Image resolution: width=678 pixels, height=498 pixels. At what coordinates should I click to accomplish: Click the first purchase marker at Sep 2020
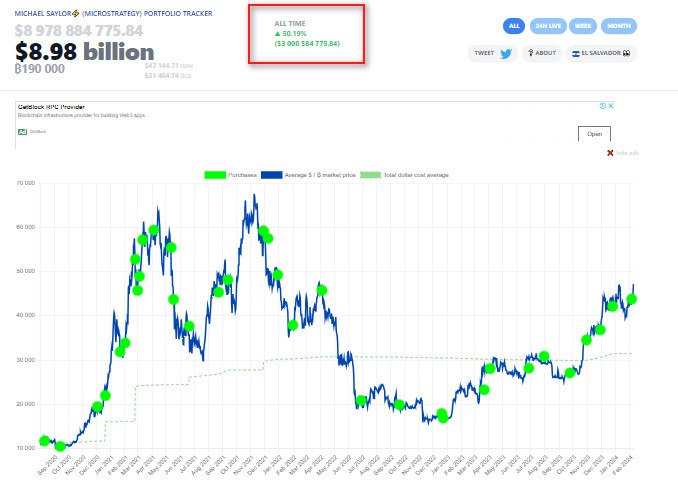pos(44,441)
